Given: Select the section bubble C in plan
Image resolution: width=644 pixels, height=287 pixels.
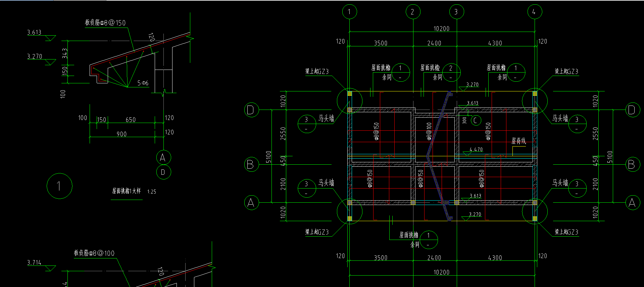Looking at the screenshot, I should click(x=476, y=120).
